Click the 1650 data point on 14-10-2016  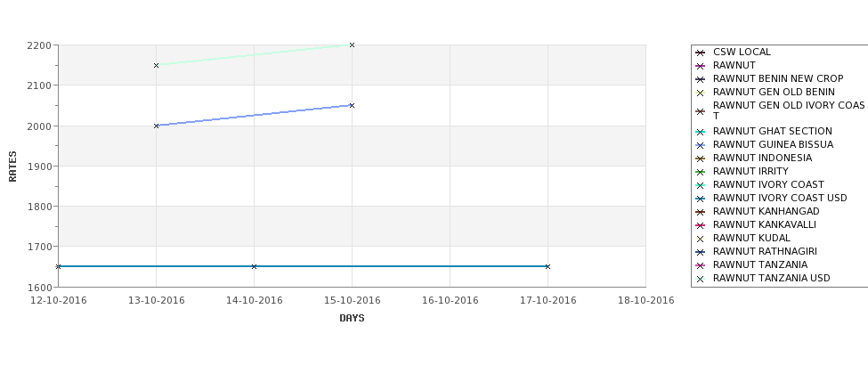(x=254, y=266)
